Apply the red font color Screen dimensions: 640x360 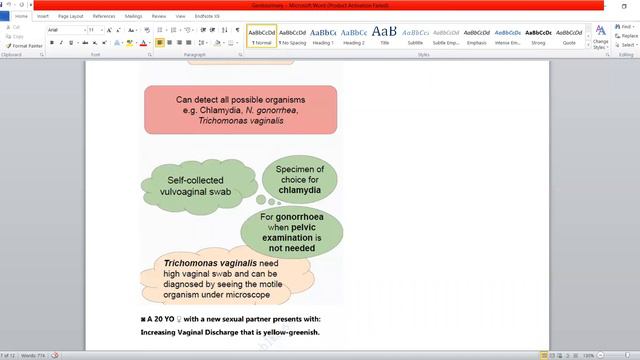click(143, 42)
